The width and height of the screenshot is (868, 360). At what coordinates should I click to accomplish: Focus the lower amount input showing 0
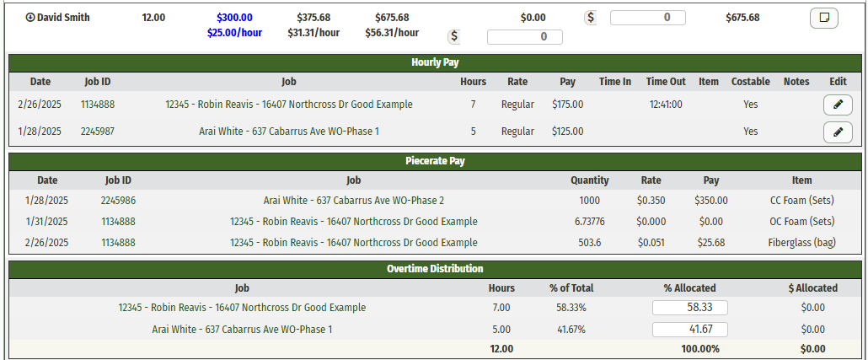pos(524,36)
